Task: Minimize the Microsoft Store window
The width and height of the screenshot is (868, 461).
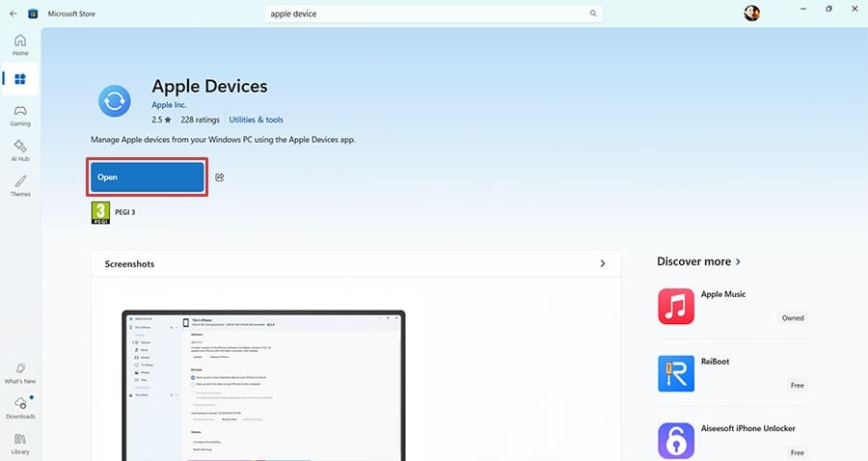Action: click(x=803, y=9)
